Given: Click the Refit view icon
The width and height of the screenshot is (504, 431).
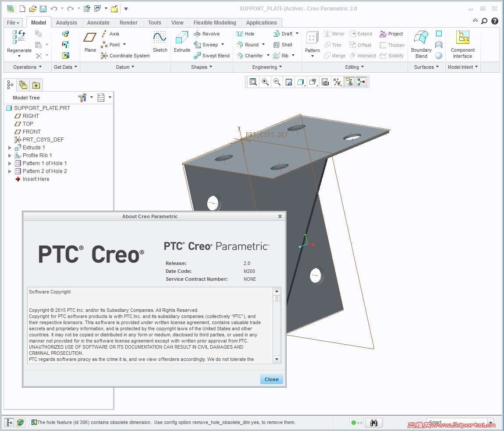Looking at the screenshot, I should coord(253,82).
